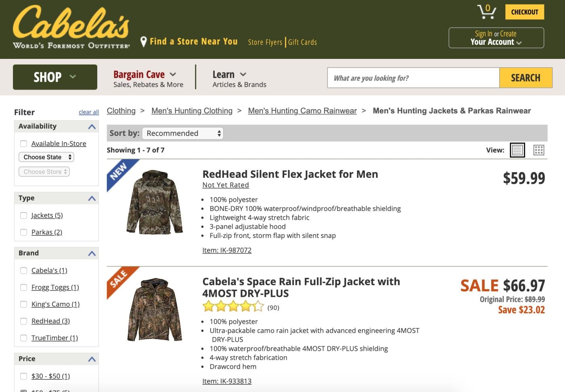565x392 pixels.
Task: Open the Bargain Cave menu
Action: (x=145, y=75)
